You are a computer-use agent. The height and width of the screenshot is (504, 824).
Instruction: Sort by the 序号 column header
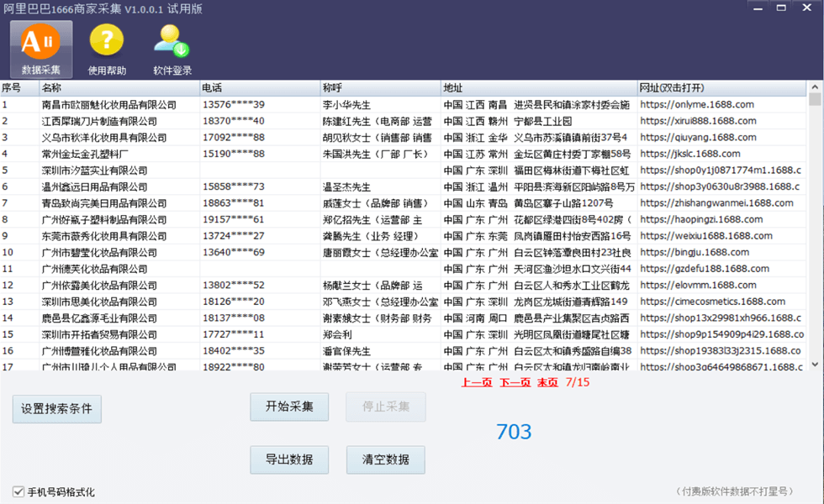[20, 88]
